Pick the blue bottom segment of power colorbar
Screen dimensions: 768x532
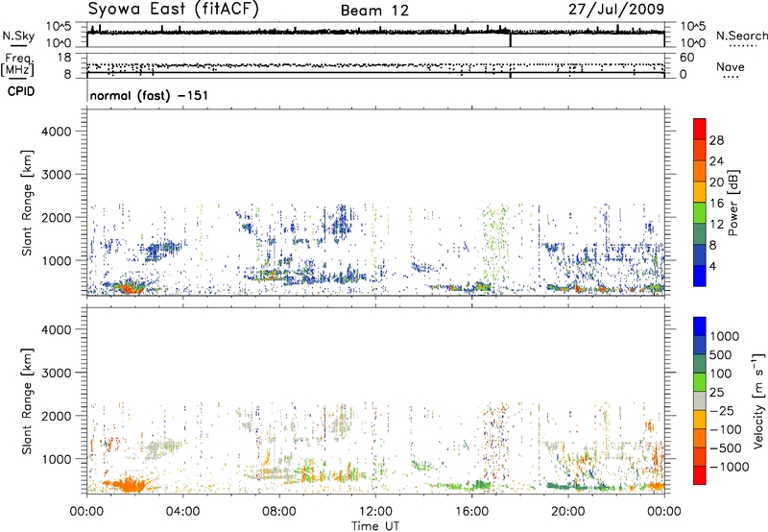click(700, 276)
